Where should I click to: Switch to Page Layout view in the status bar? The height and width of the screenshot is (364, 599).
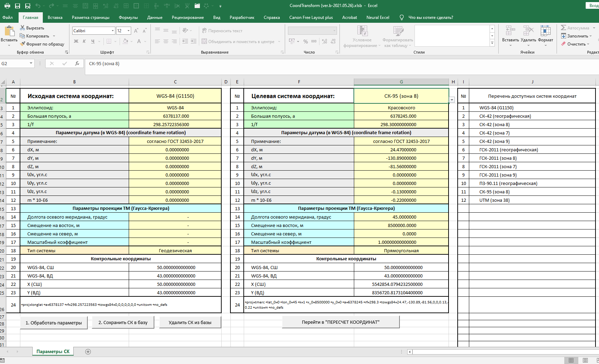585,360
